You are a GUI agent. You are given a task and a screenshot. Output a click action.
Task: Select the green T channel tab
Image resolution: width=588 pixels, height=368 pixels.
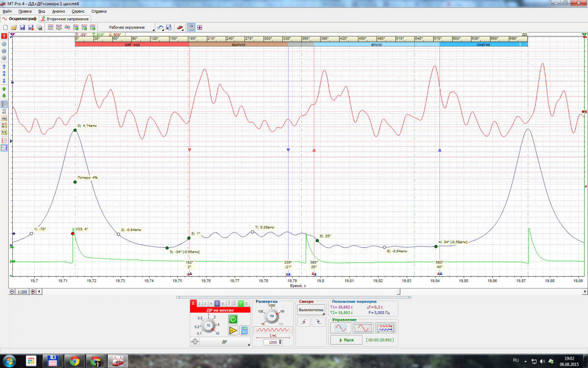click(x=241, y=303)
